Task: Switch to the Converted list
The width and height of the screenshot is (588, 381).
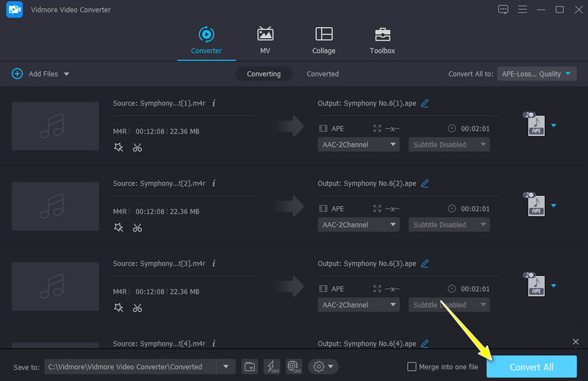Action: 323,74
